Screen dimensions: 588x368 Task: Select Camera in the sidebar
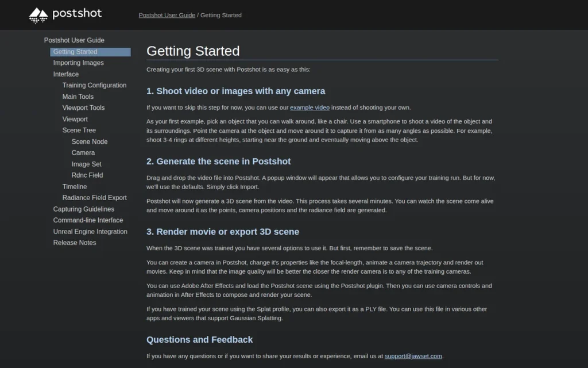[83, 153]
